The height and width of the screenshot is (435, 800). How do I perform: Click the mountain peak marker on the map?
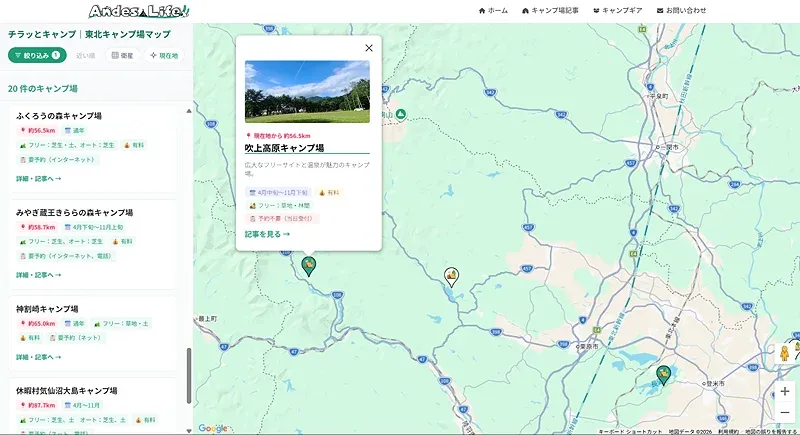pyautogui.click(x=400, y=113)
